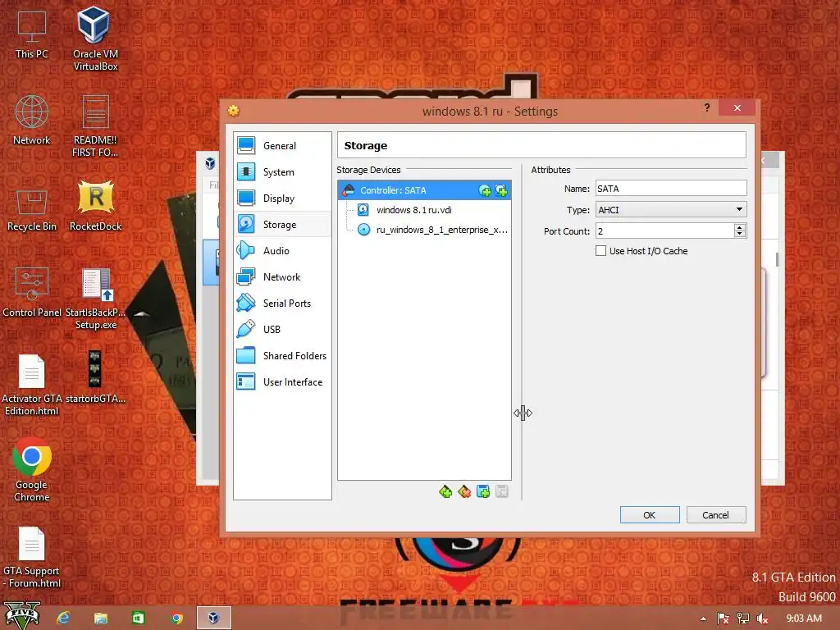Open the Action Center flag icon

(x=723, y=619)
